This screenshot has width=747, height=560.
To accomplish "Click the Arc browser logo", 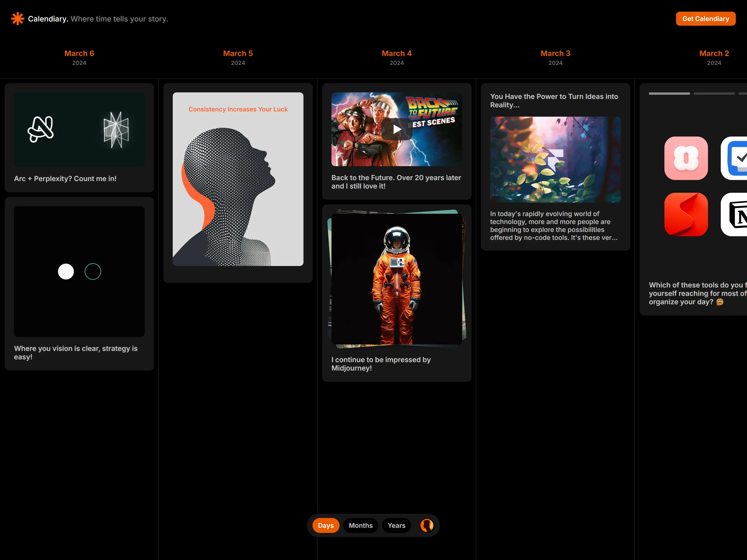I will point(41,129).
